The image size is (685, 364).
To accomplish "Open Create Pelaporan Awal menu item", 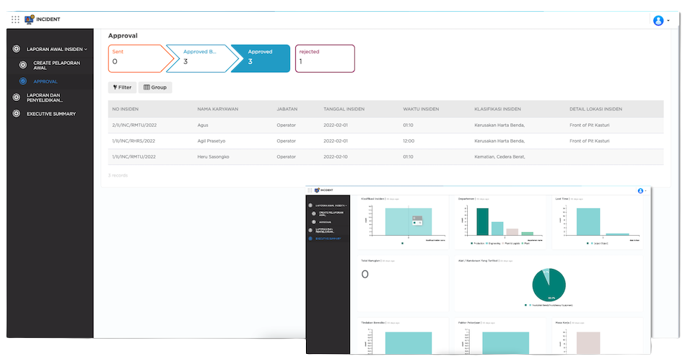I will [x=56, y=65].
